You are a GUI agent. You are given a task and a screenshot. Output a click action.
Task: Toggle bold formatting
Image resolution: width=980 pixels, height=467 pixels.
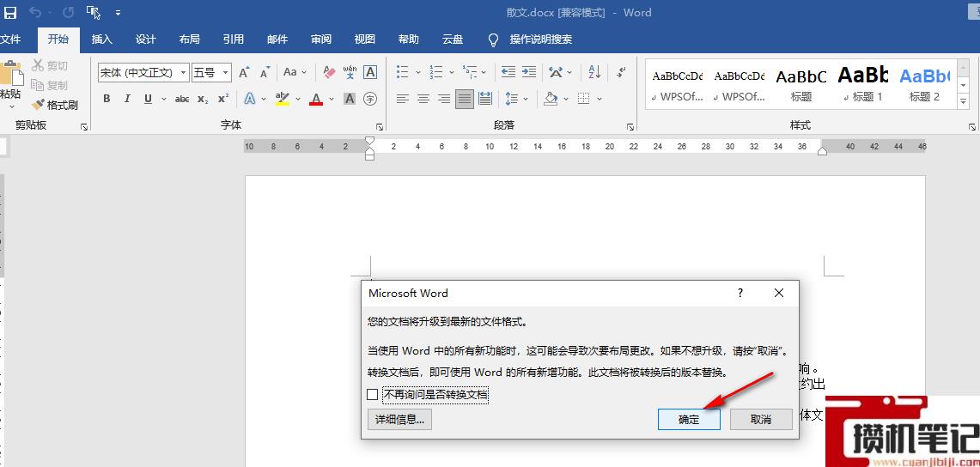point(107,99)
